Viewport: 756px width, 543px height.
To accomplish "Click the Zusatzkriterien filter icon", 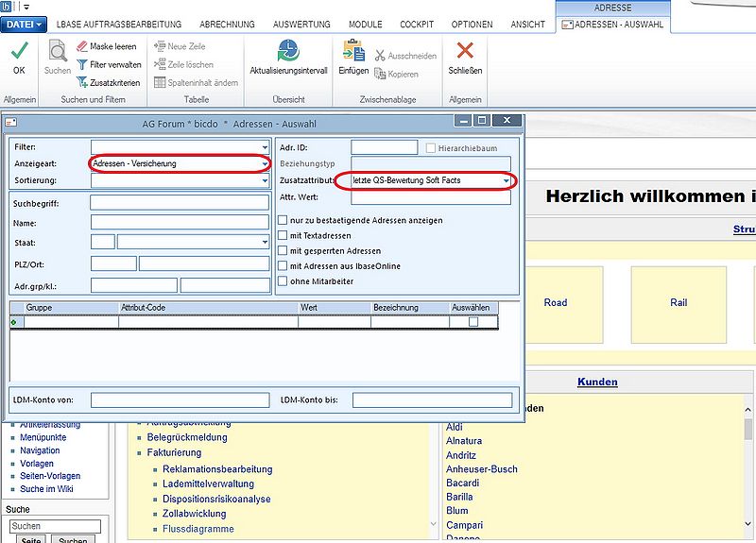I will 82,82.
